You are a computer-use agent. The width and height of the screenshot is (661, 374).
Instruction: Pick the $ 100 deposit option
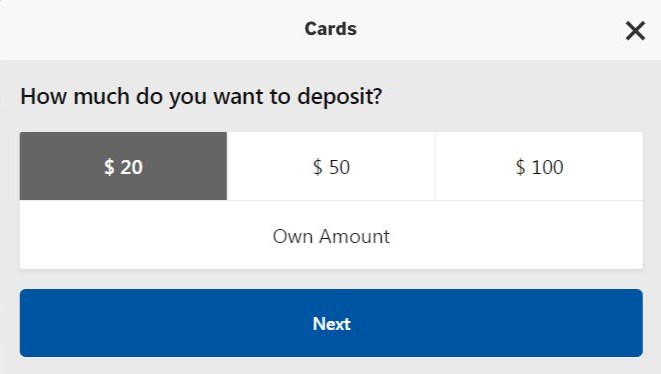click(539, 166)
